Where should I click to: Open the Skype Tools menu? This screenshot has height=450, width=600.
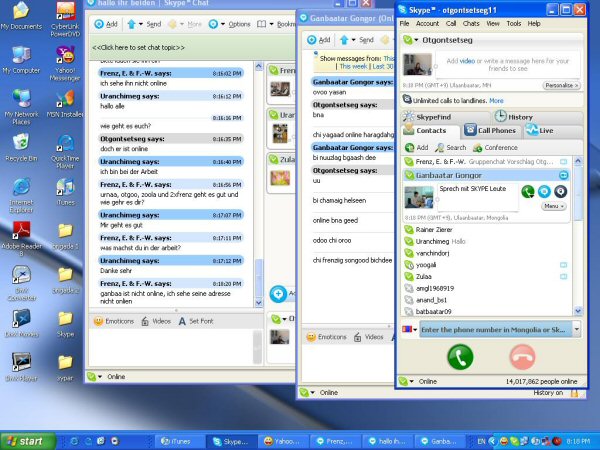point(514,23)
